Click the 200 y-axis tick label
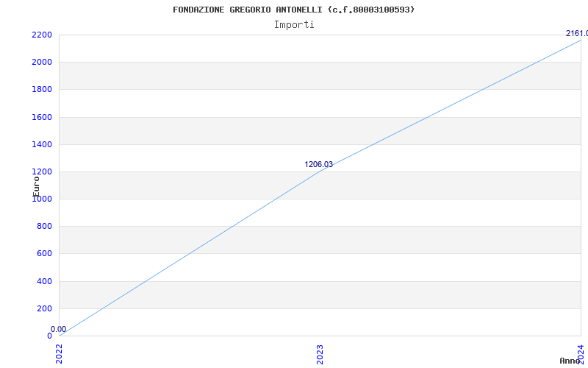Viewport: 588px width, 368px height. (44, 308)
